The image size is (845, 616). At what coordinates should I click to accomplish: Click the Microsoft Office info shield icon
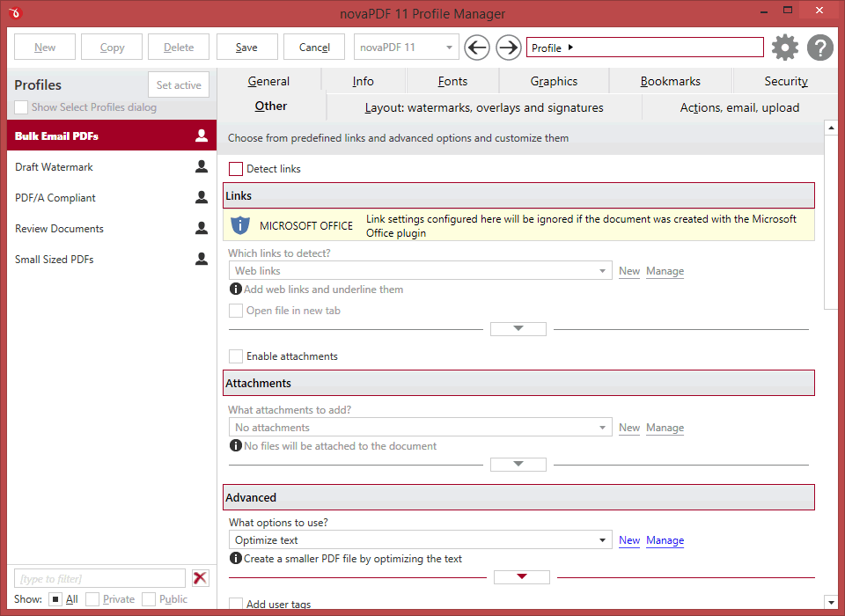click(239, 225)
